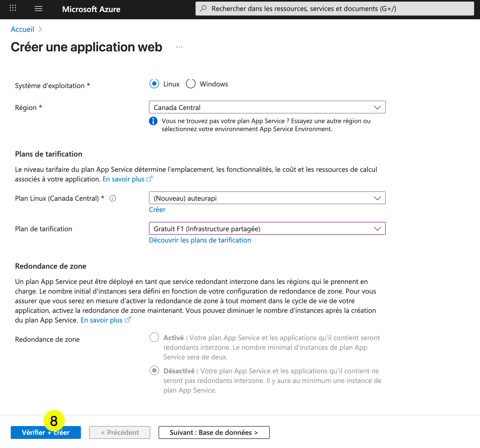
Task: Click inside the resources search field
Action: pyautogui.click(x=295, y=8)
